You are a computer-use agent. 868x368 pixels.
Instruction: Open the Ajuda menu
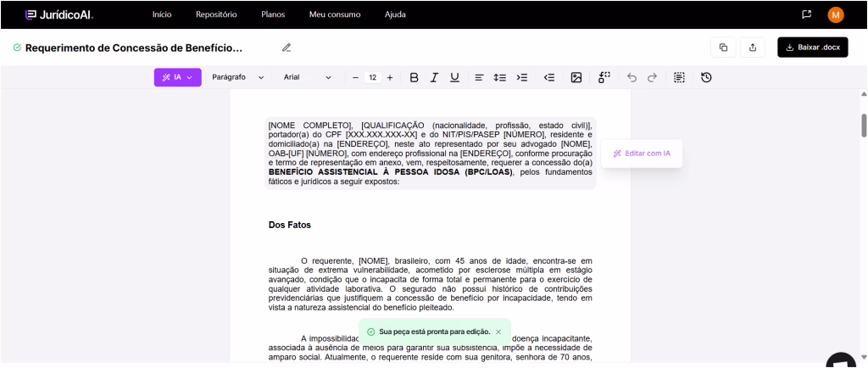coord(395,14)
